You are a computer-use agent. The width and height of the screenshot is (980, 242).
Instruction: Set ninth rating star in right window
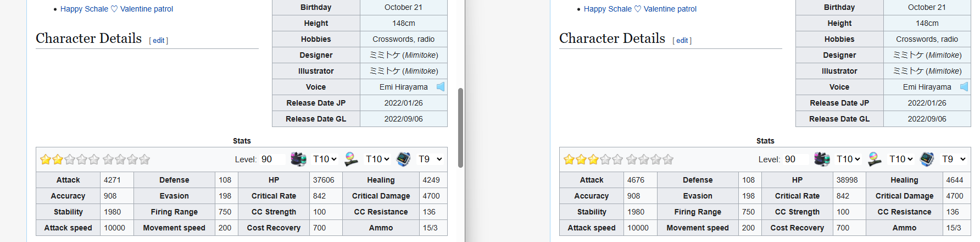[668, 159]
